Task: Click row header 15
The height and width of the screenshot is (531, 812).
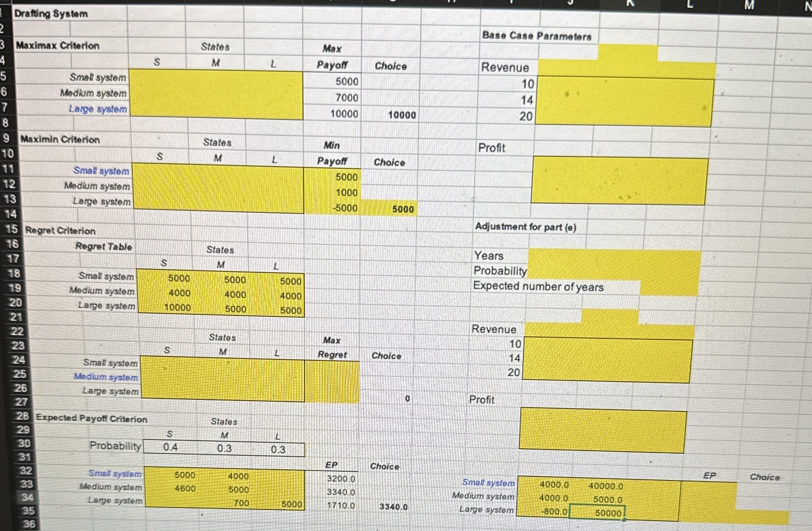Action: [x=12, y=229]
